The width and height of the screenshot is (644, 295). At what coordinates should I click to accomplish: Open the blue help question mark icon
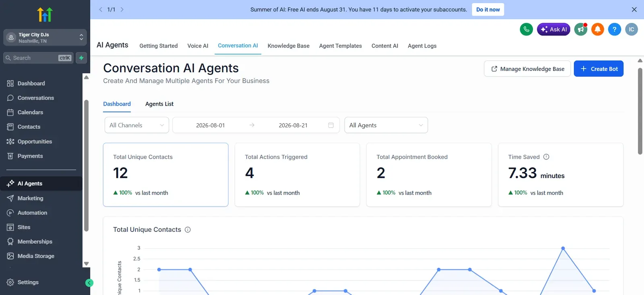pos(614,29)
